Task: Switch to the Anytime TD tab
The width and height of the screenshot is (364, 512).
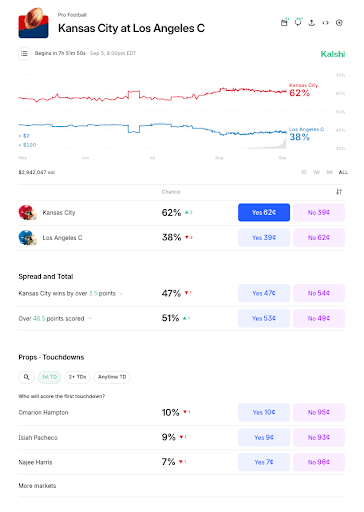Action: [112, 377]
